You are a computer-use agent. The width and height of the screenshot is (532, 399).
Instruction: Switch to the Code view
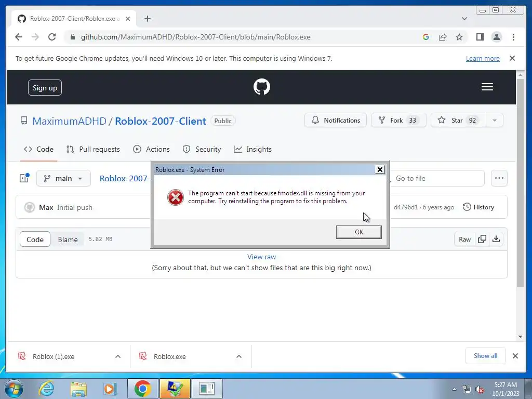pos(35,239)
